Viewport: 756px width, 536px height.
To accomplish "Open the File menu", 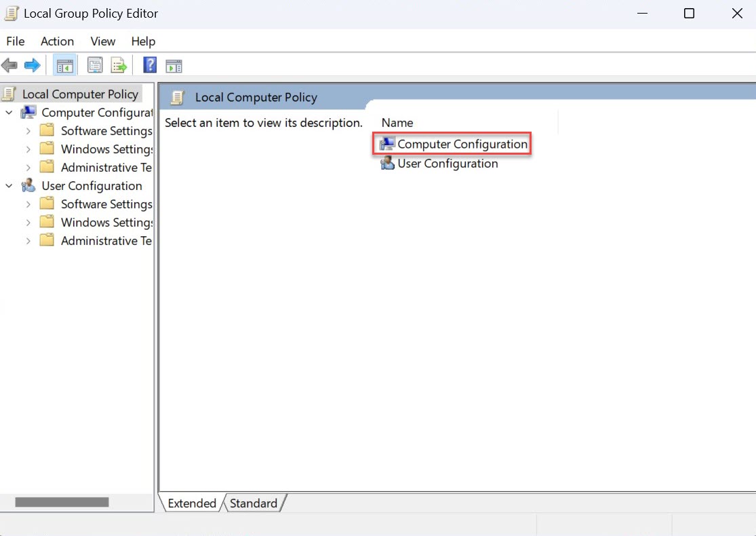I will coord(16,41).
